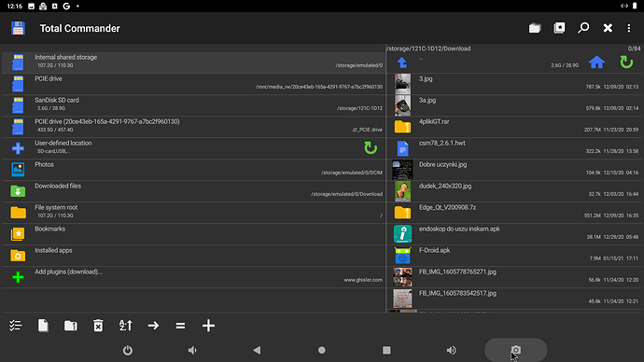Open the Photos entry
The image size is (644, 362).
point(193,170)
